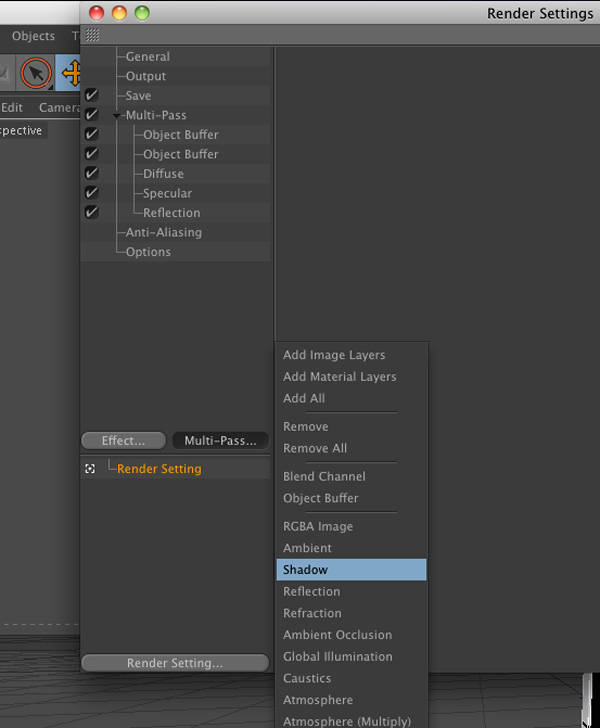600x728 pixels.
Task: Open the viewport Camera menu
Action: click(x=59, y=108)
